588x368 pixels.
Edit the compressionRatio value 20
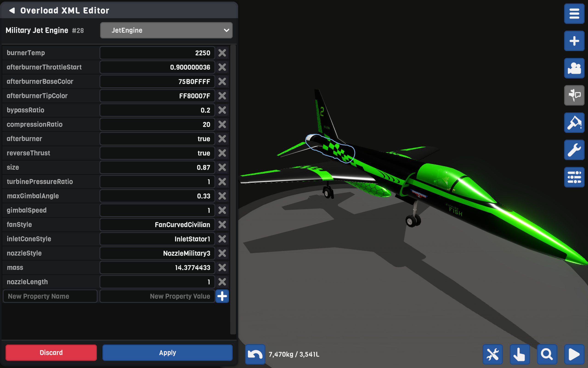click(x=157, y=124)
